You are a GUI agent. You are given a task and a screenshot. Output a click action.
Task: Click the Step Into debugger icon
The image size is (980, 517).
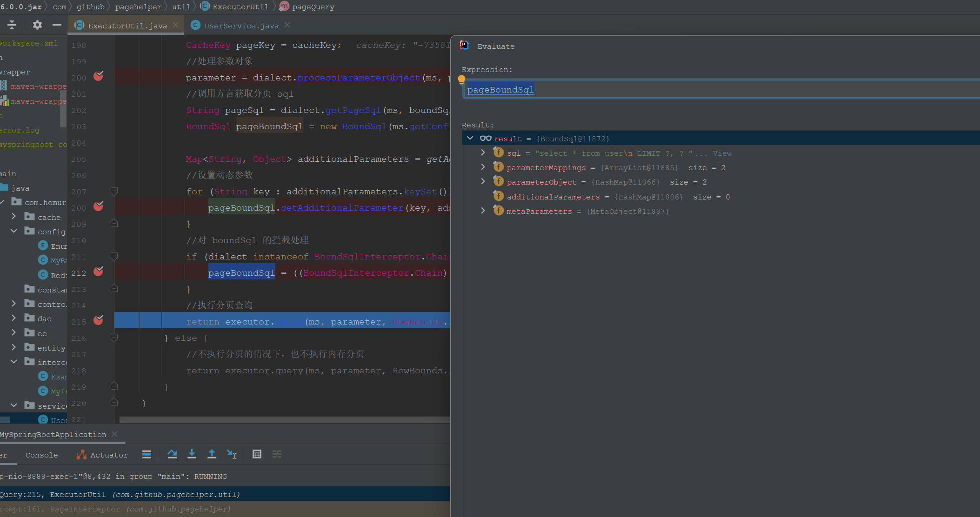(x=192, y=454)
